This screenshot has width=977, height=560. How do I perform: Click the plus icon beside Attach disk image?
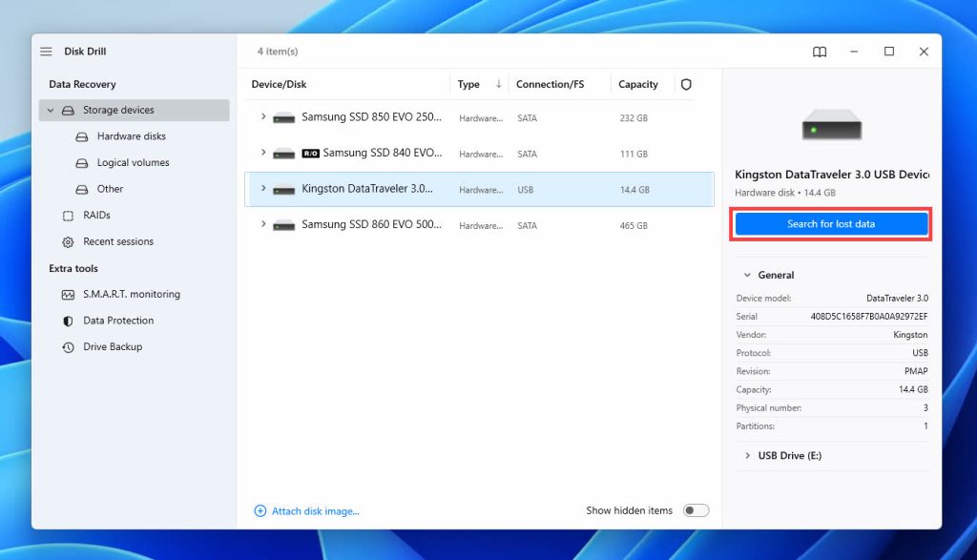pyautogui.click(x=260, y=510)
